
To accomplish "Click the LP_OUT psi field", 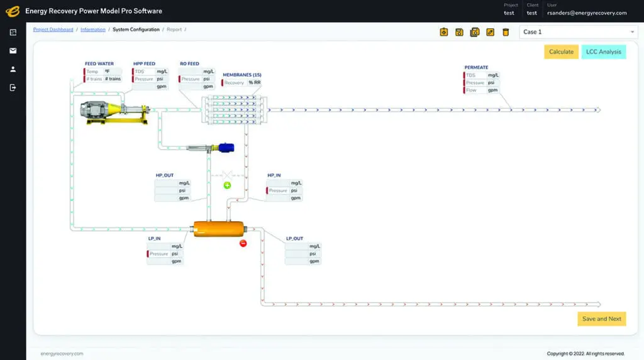I will click(303, 254).
